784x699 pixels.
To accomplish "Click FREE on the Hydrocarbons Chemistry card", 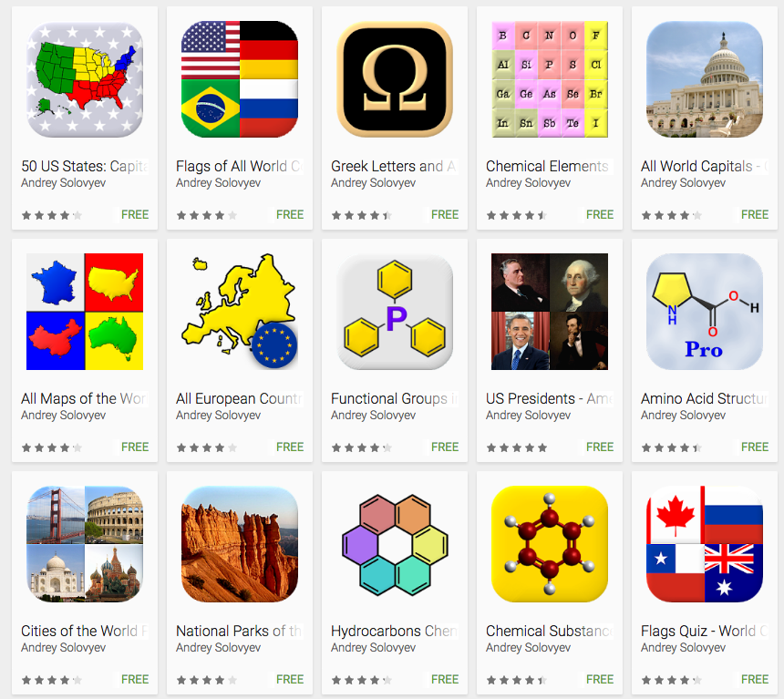I will [445, 680].
